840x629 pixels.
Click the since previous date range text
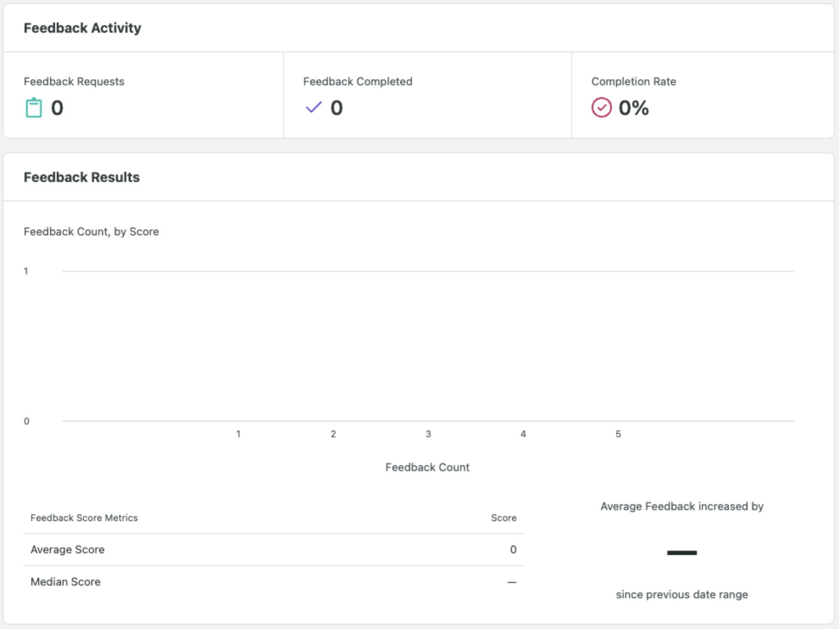pos(682,595)
